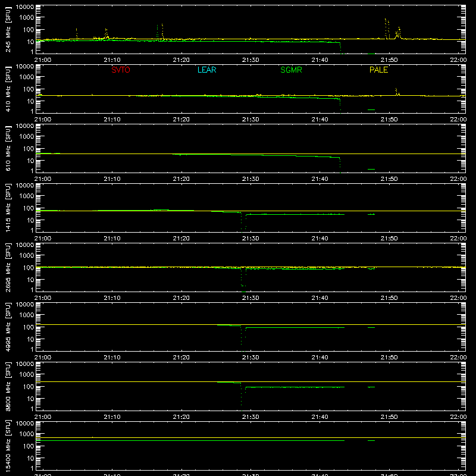Screen dimensions: 476x476
Task: Click the 1000 tick value on 4995 MHz axis
Action: pos(26,315)
